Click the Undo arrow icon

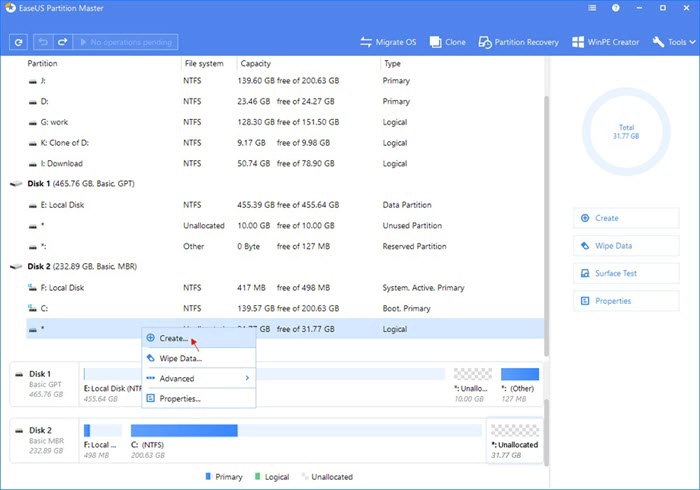tap(43, 42)
